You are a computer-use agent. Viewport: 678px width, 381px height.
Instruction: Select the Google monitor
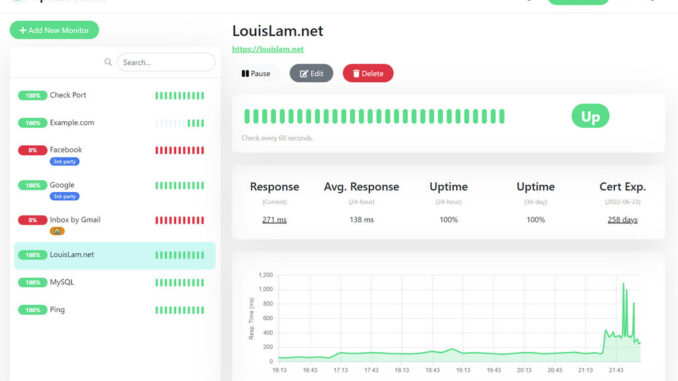point(115,190)
